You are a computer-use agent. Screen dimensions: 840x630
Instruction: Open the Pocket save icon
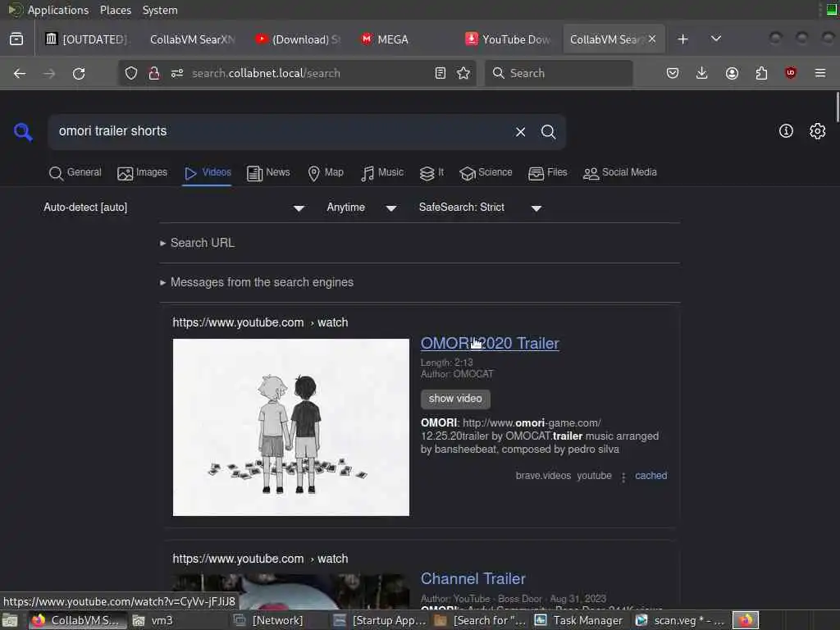pos(673,73)
